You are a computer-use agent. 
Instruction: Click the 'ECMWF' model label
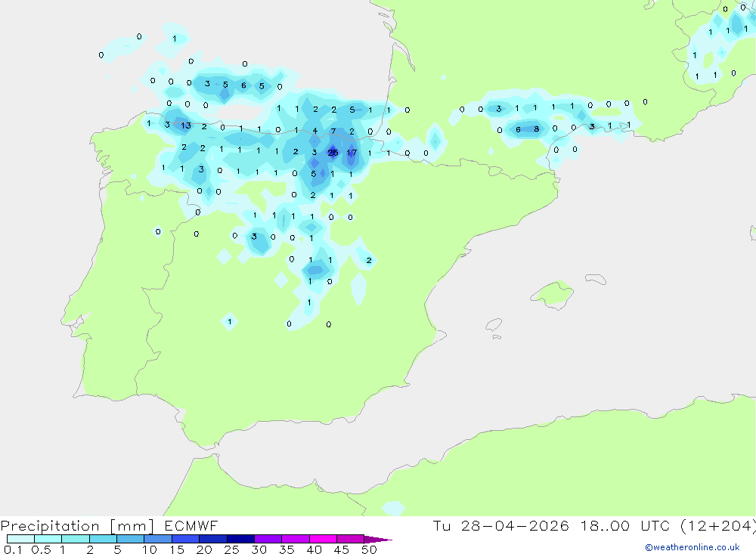click(x=191, y=525)
